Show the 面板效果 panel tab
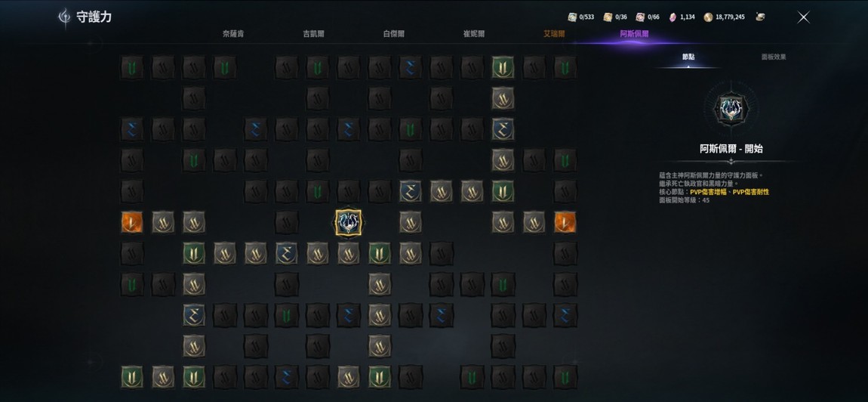 774,57
